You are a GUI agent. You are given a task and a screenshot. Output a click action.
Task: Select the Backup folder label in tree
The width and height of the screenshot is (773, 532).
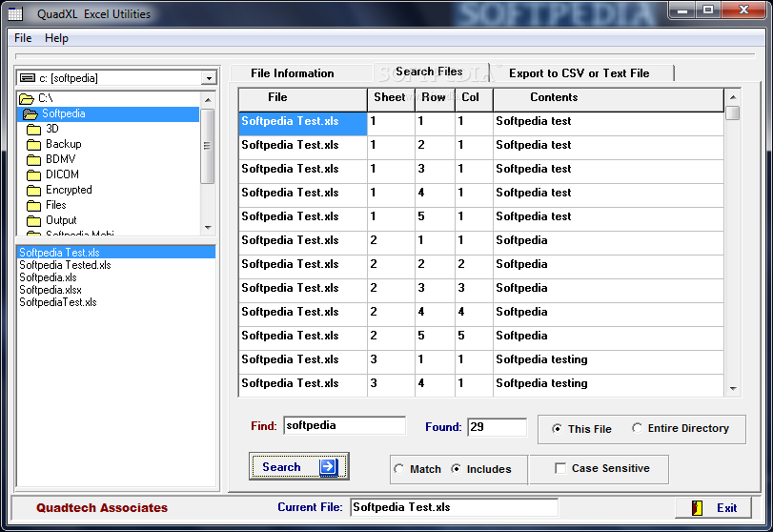click(x=64, y=144)
